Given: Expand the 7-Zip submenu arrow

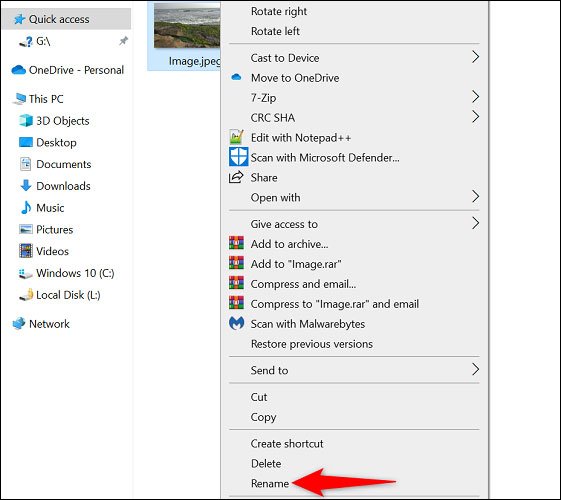Looking at the screenshot, I should pos(475,97).
